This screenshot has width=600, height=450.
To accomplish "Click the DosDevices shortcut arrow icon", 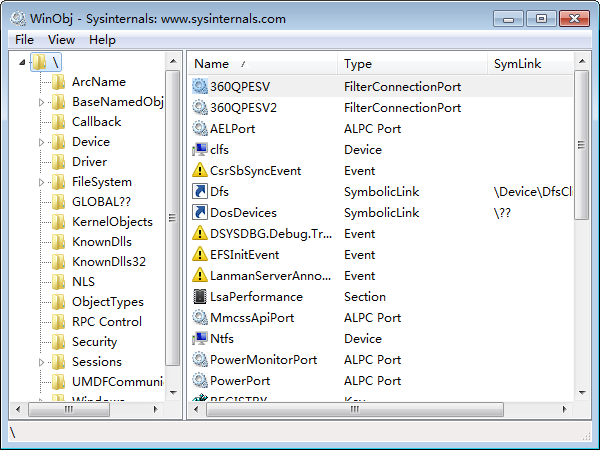I will point(200,212).
